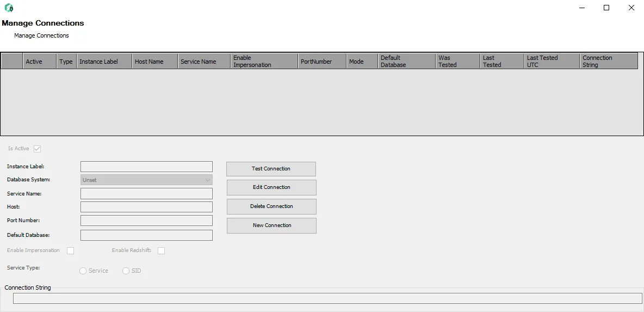Click Edit Connection
Image resolution: width=644 pixels, height=312 pixels.
tap(271, 187)
